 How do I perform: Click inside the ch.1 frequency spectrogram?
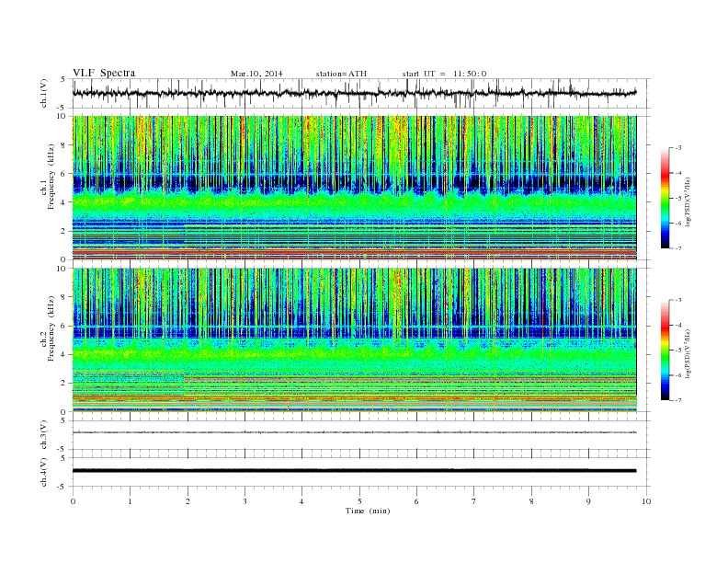coord(354,188)
